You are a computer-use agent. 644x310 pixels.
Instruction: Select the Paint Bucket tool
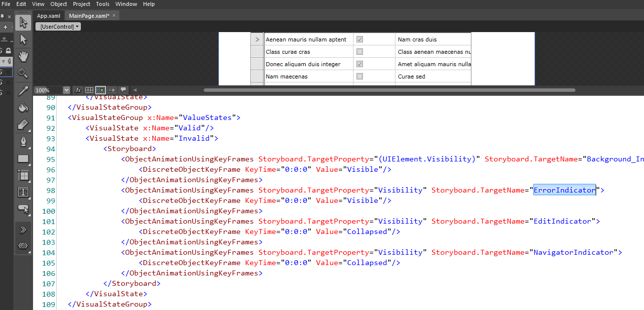point(23,108)
